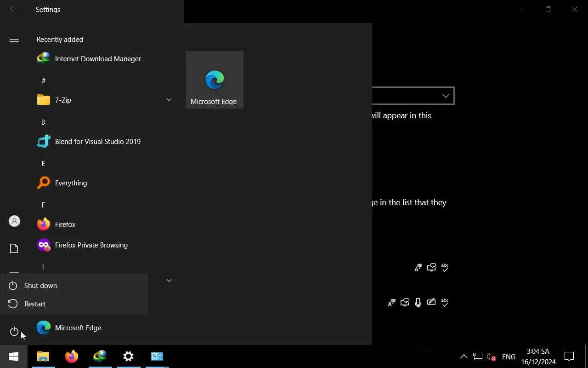The width and height of the screenshot is (588, 368).
Task: Switch to Firefox on the taskbar
Action: 72,356
